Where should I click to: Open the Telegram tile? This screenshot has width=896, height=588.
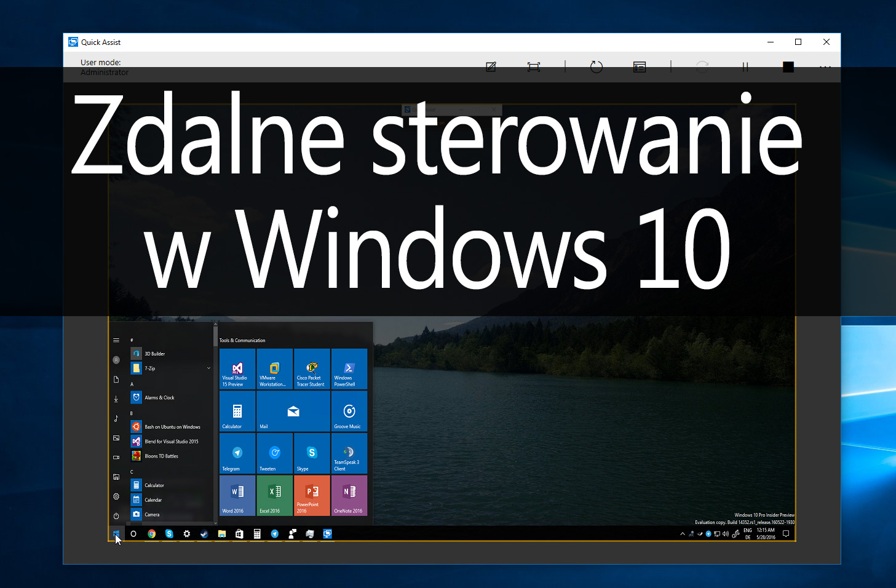point(237,453)
